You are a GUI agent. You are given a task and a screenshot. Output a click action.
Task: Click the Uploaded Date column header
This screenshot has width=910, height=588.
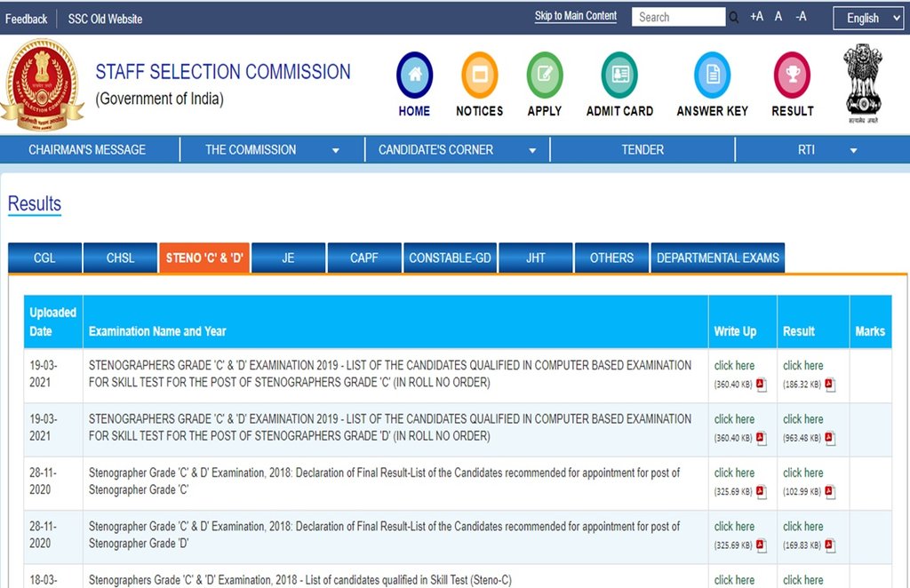(52, 322)
